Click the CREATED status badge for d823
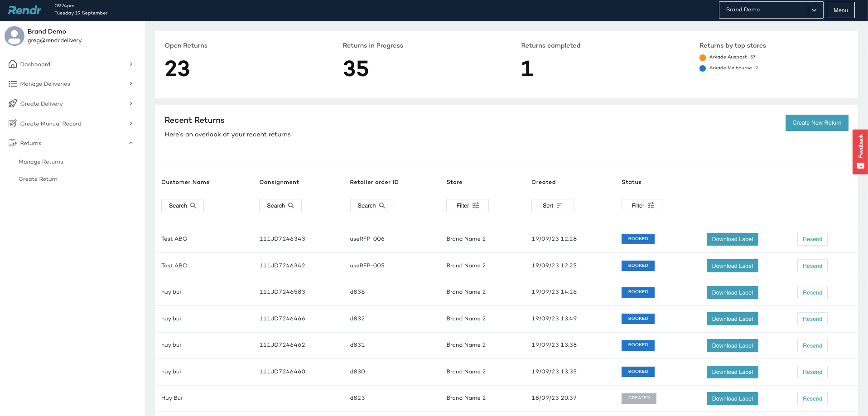This screenshot has width=868, height=416. (x=639, y=398)
